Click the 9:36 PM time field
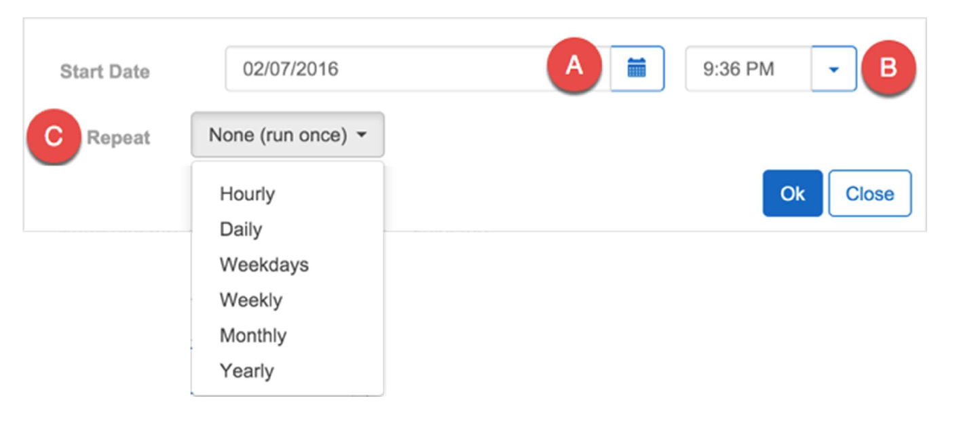 (x=747, y=69)
